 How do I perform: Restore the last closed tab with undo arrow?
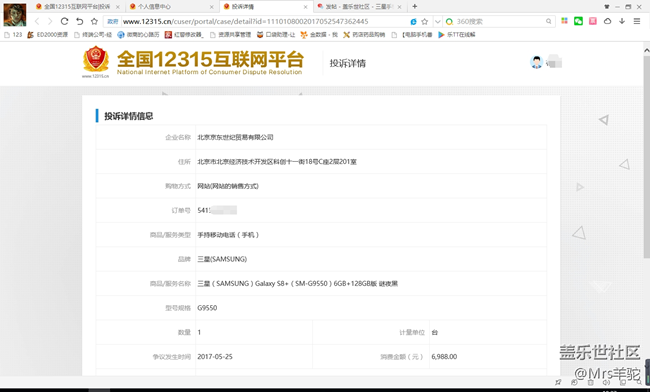(80, 21)
